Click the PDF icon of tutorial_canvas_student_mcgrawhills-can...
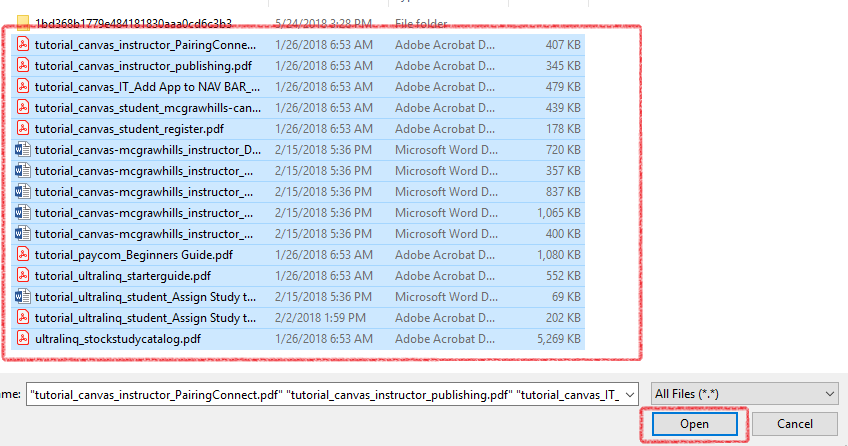 [23, 108]
